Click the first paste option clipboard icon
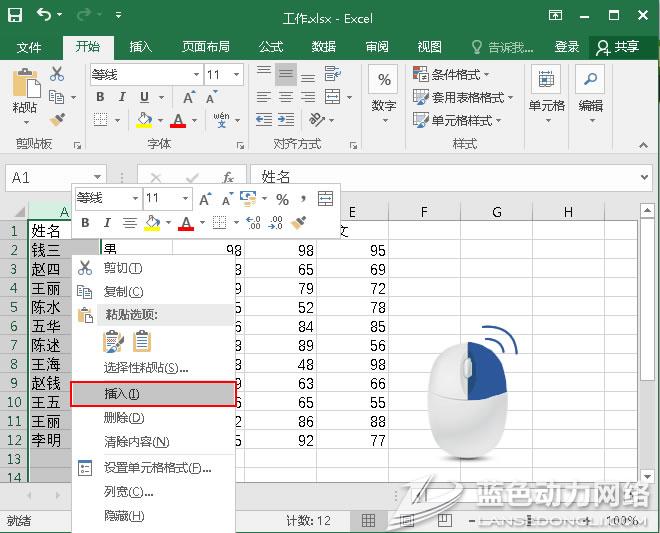660x533 pixels. click(114, 341)
